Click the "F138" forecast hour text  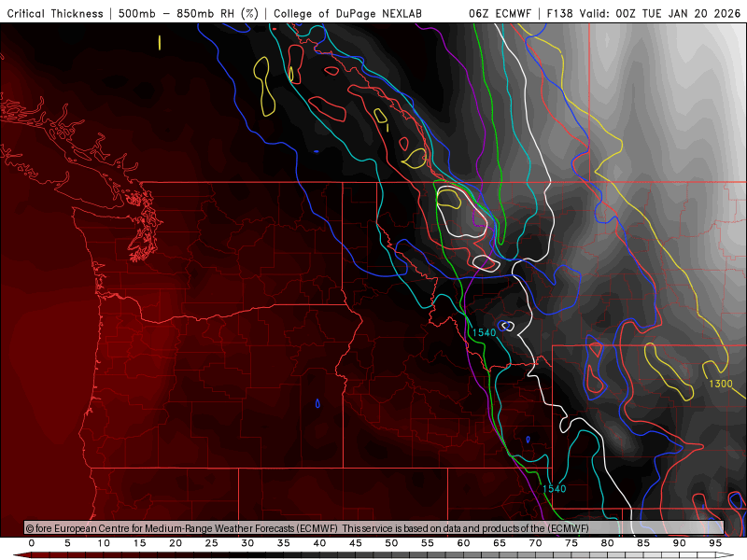click(560, 13)
